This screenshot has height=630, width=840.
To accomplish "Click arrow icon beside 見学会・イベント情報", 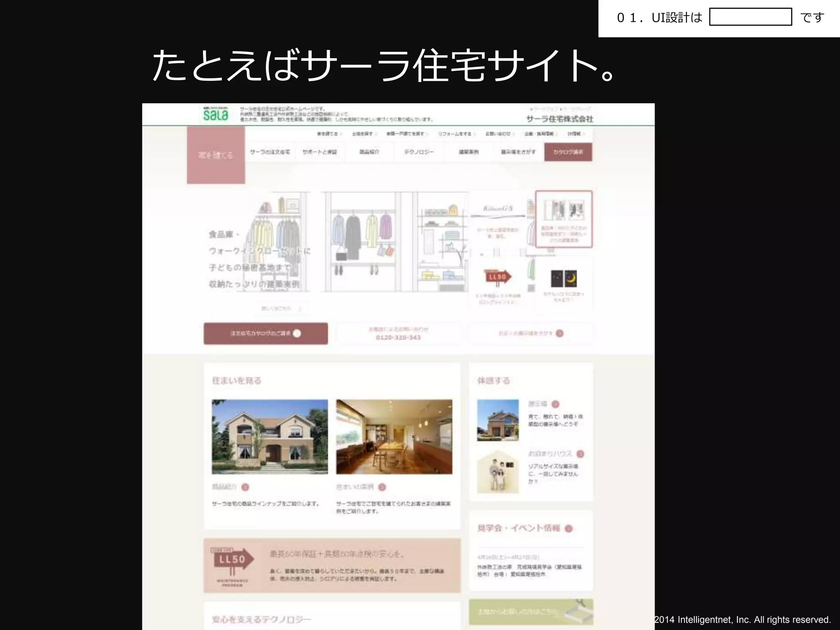I will (x=568, y=528).
